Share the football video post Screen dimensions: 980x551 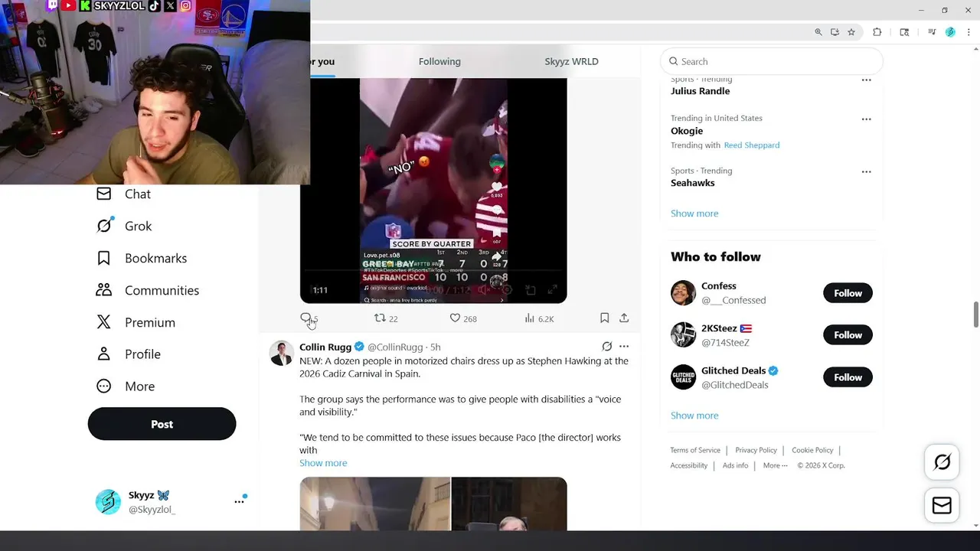pyautogui.click(x=624, y=318)
